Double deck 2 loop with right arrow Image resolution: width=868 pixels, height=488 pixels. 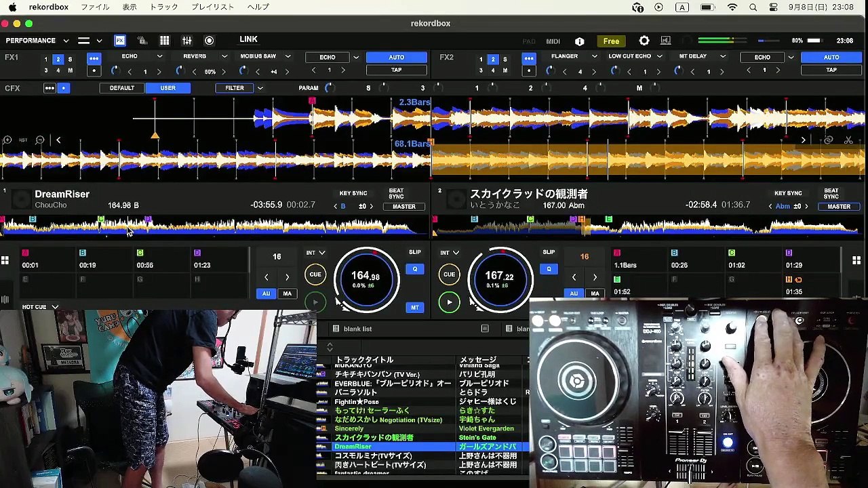click(x=595, y=277)
